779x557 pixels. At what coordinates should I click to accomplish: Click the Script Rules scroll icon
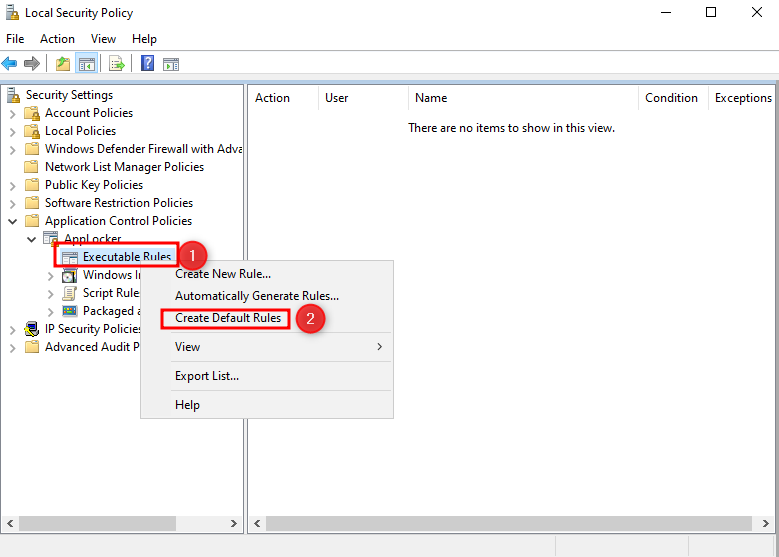[70, 293]
